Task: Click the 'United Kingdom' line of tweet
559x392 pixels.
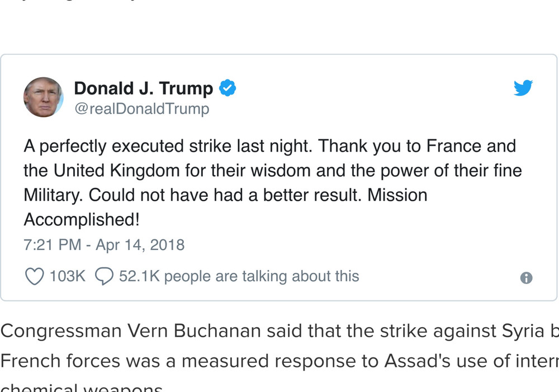Action: (x=272, y=171)
